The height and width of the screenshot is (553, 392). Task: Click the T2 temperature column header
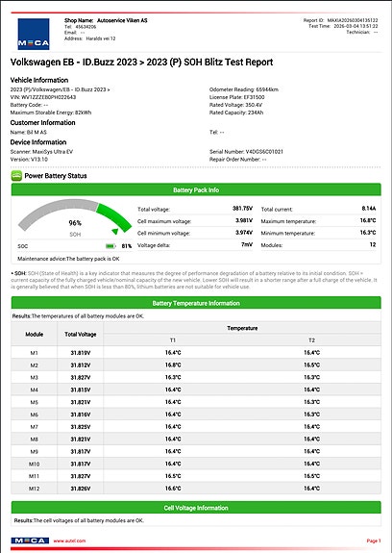(311, 340)
